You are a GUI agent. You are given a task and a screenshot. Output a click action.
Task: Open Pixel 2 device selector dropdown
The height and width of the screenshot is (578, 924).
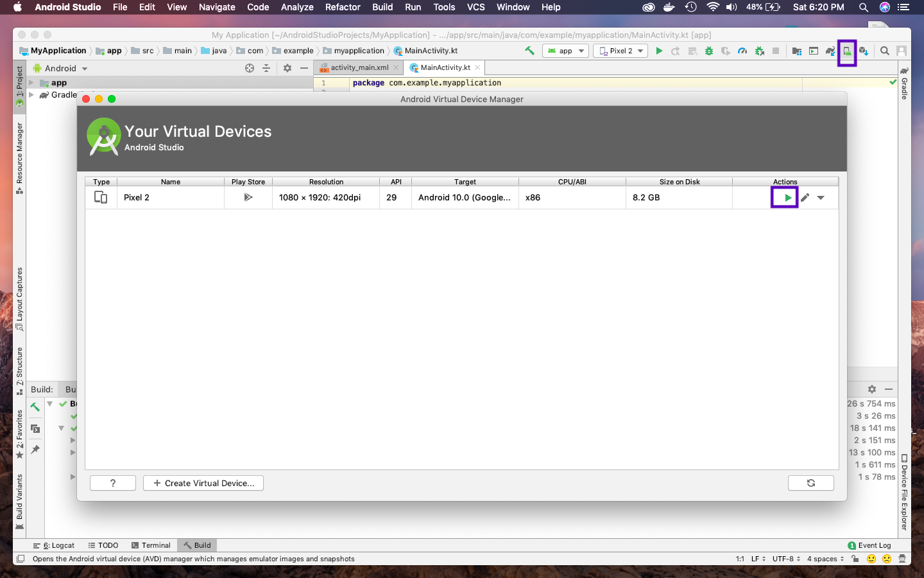[x=620, y=51]
